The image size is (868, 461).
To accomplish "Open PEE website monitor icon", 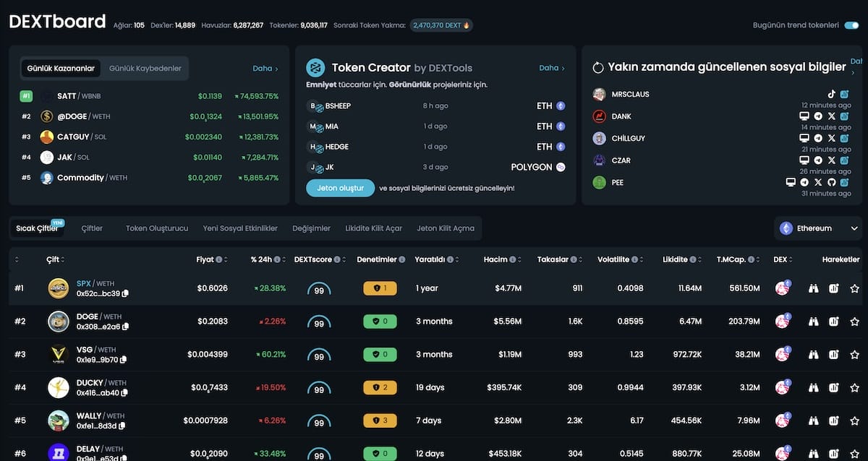I will [x=791, y=183].
